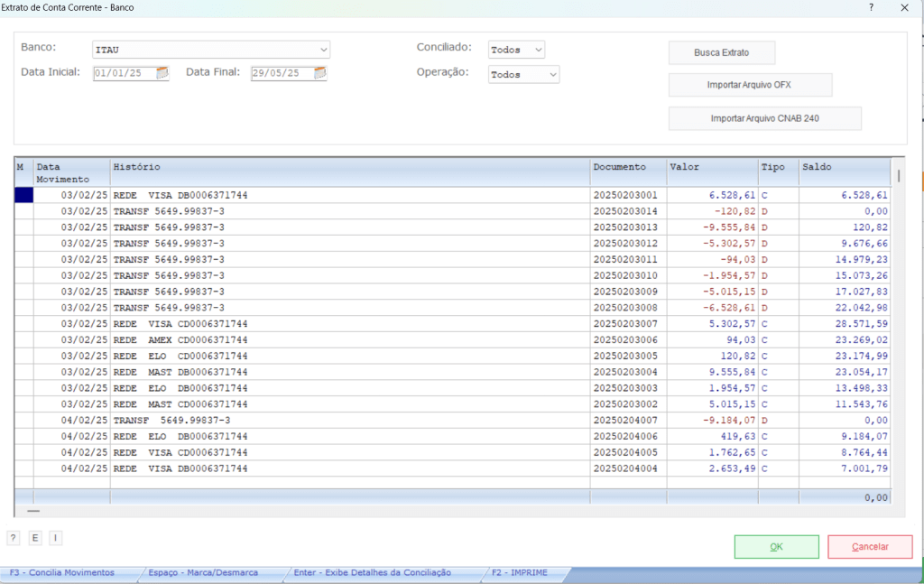Click the small E button at bottom left
The height and width of the screenshot is (584, 924).
click(35, 538)
